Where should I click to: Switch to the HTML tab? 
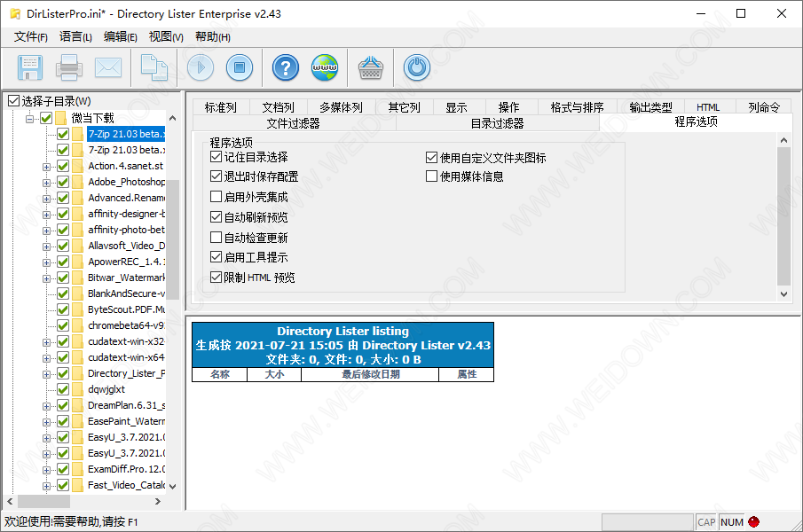708,107
